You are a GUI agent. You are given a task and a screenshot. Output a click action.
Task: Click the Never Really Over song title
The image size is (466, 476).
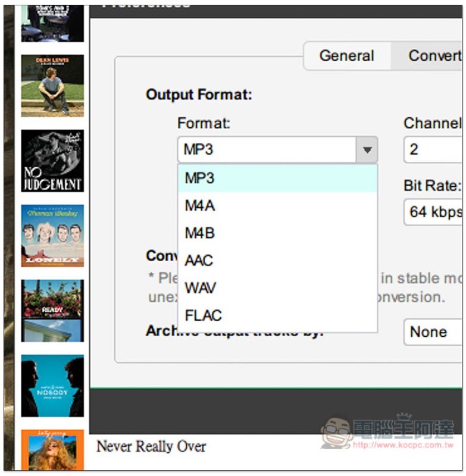(x=151, y=447)
